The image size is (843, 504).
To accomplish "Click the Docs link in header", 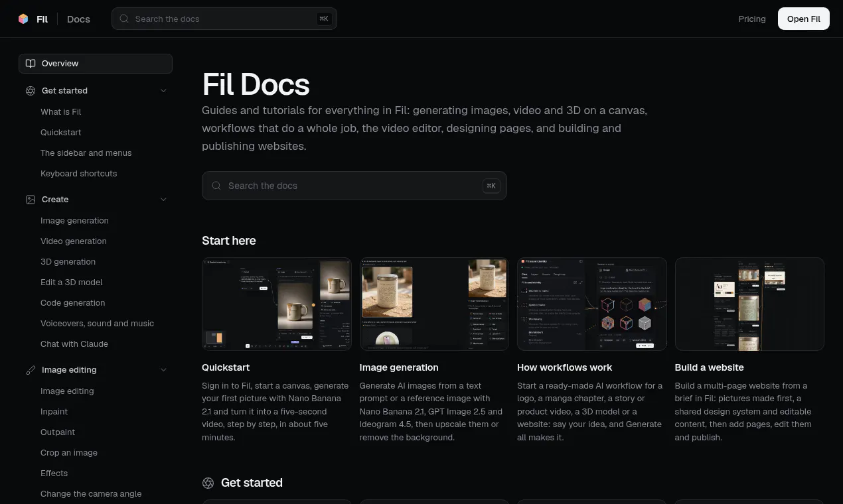I will coord(78,19).
